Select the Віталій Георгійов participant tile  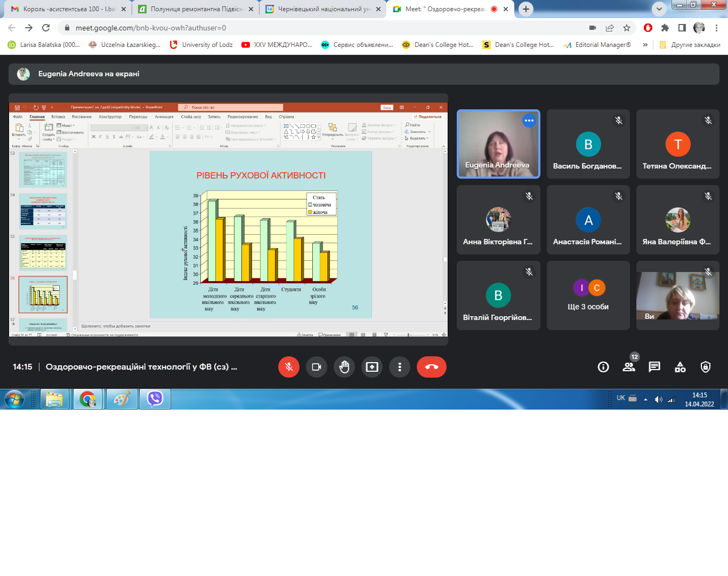pos(498,295)
